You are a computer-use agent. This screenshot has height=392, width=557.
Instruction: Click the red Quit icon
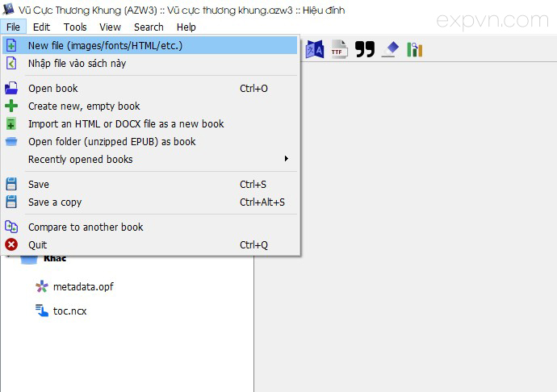(x=11, y=244)
